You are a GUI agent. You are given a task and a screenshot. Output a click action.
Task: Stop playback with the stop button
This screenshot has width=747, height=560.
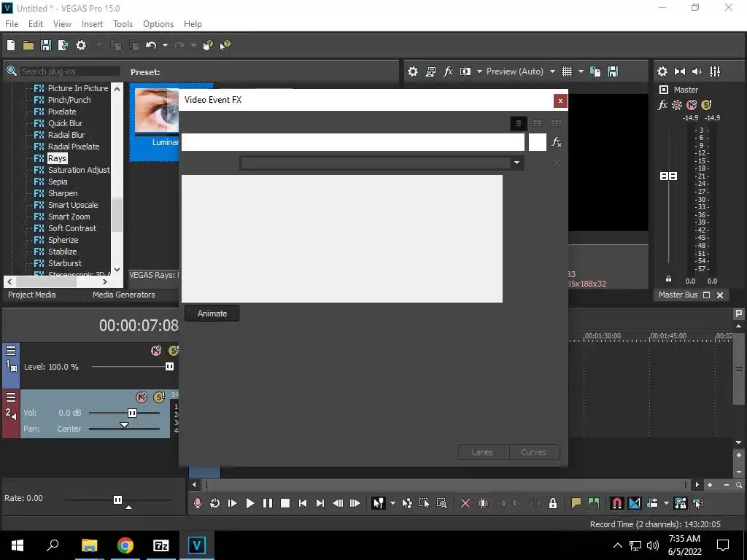[x=285, y=503]
